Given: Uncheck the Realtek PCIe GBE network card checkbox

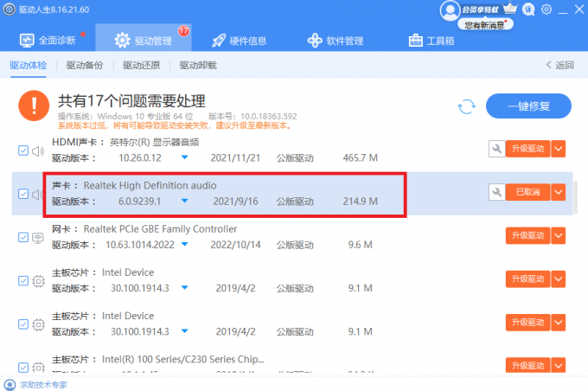Looking at the screenshot, I should (23, 237).
